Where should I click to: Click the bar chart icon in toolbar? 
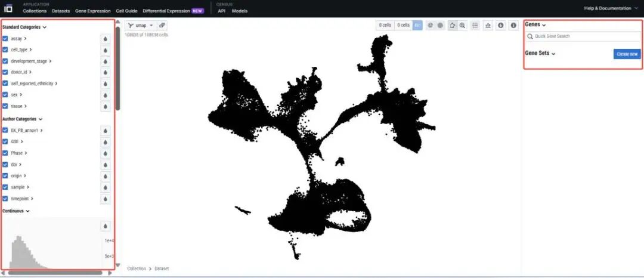tap(488, 26)
